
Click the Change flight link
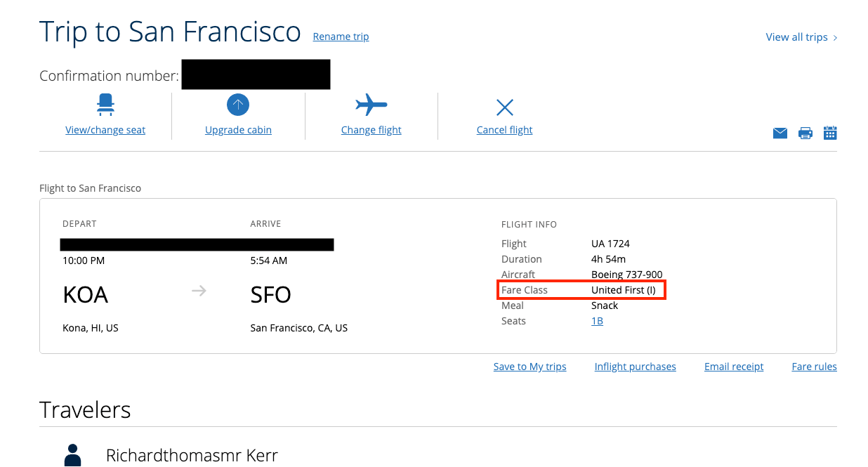371,130
